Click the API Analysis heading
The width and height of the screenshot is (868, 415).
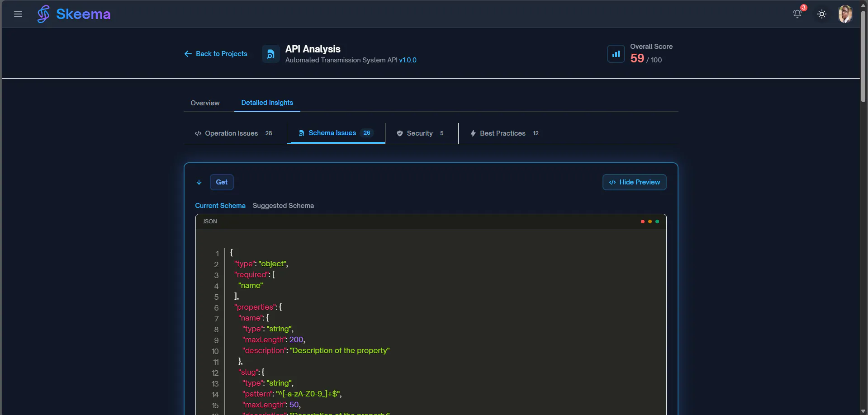[x=313, y=49]
